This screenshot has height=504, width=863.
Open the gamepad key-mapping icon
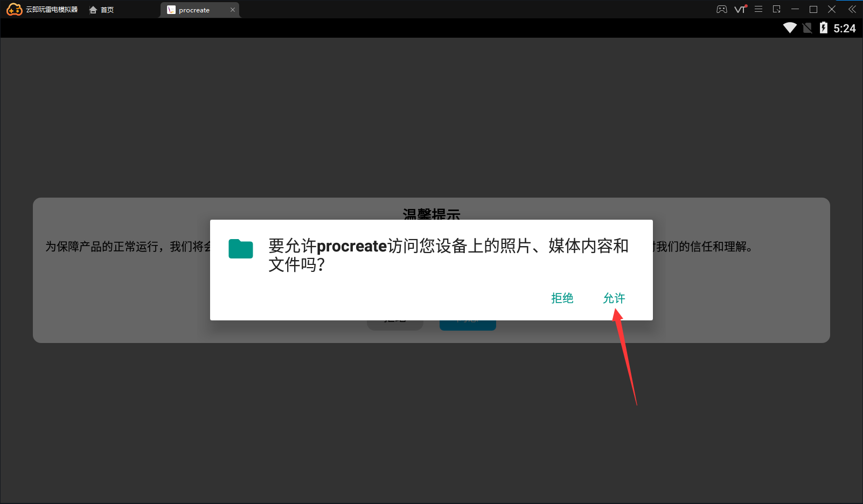(x=721, y=9)
